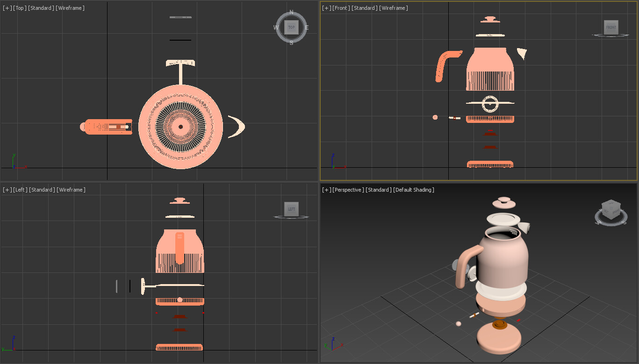
Task: Open [Wireframe] shading menu in Front viewport
Action: coord(394,8)
